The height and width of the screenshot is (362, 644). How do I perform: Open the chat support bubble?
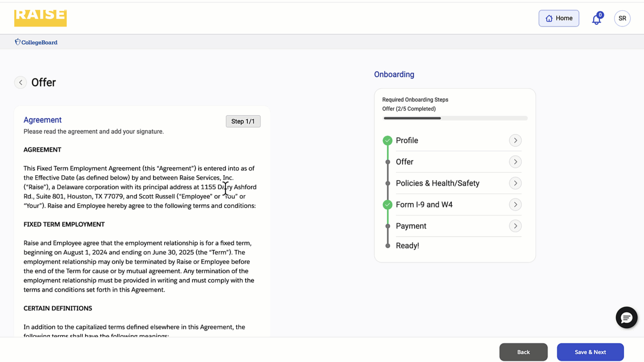pos(626,318)
